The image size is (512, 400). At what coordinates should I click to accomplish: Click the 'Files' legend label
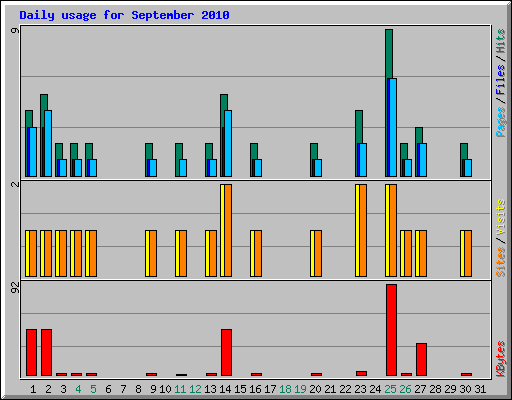tap(500, 79)
